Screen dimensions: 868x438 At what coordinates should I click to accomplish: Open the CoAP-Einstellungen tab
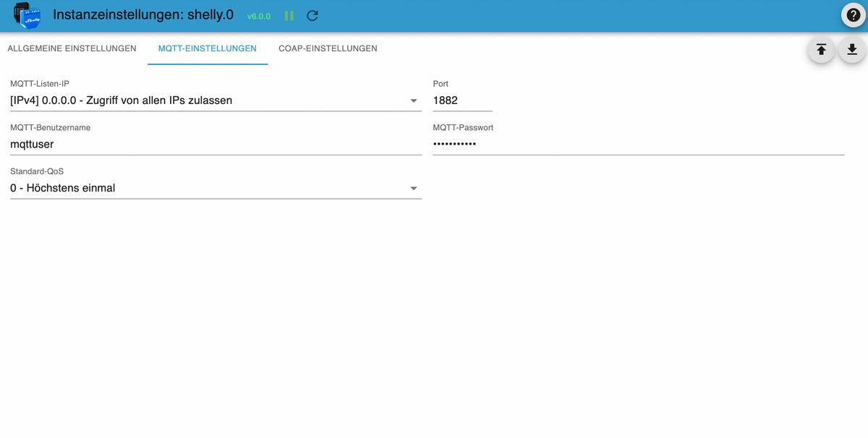click(328, 48)
